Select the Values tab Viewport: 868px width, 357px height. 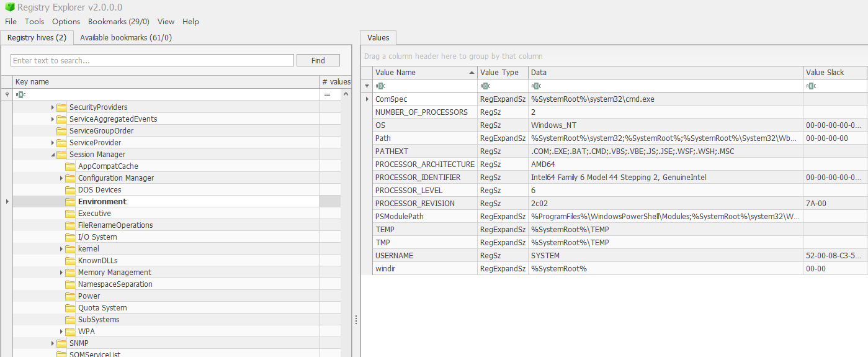378,37
